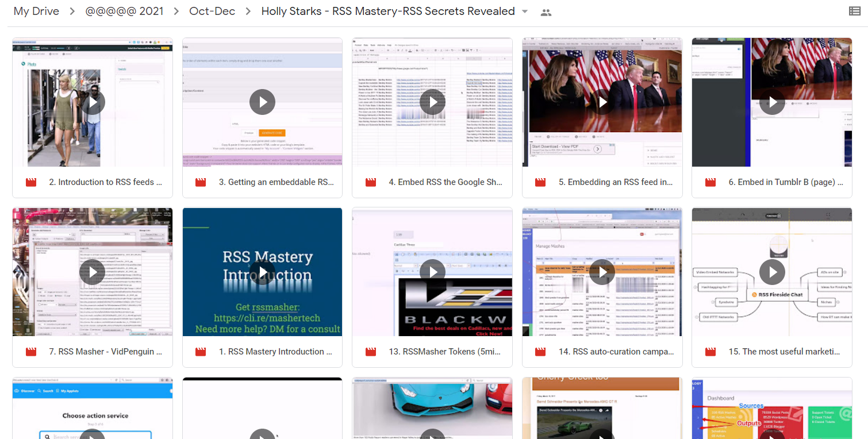Click video file icon for 2. Introduction to RSS feeds
868x439 pixels.
pos(31,182)
